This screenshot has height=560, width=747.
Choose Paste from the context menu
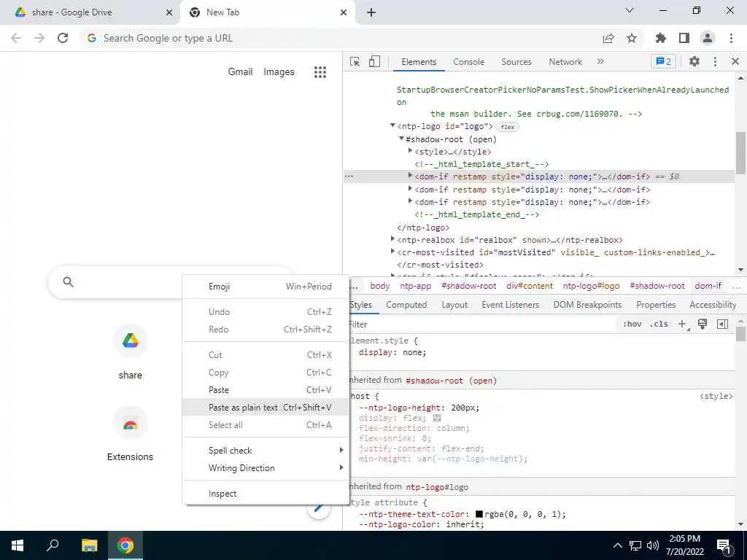(266, 390)
